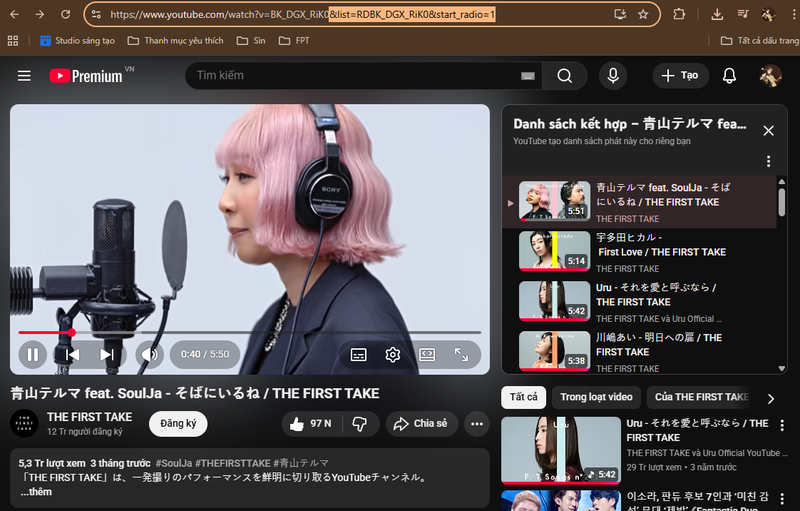The width and height of the screenshot is (800, 511).
Task: Open the Sin bookmark folder
Action: 251,40
